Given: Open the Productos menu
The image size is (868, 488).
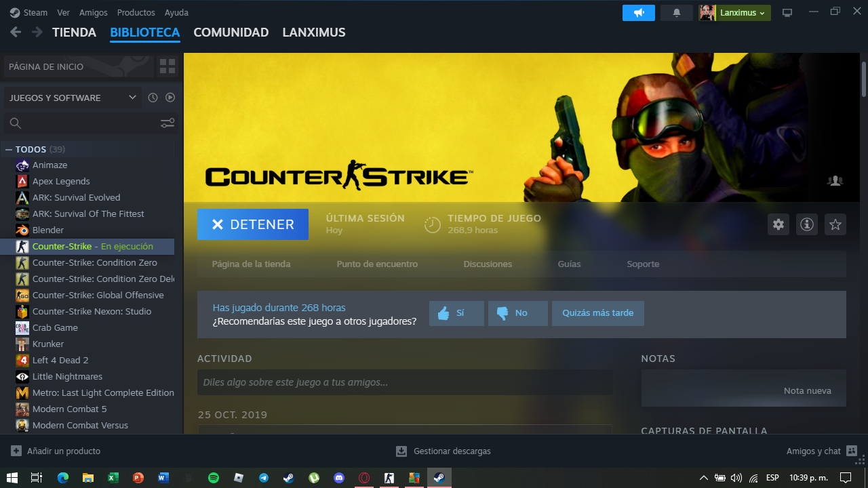Looking at the screenshot, I should [x=136, y=13].
